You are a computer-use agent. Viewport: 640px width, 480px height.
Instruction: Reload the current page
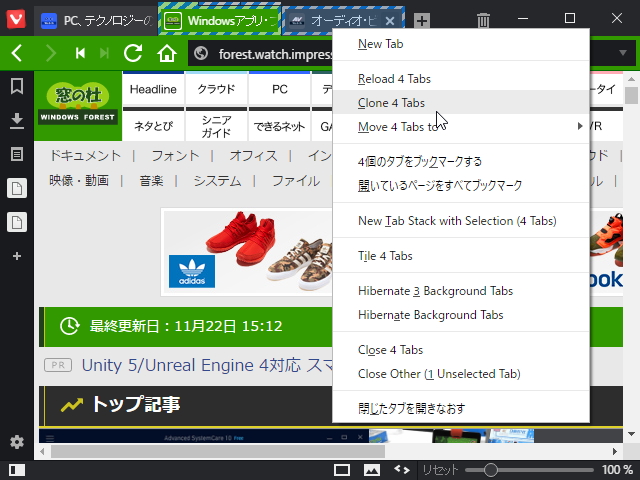coord(133,53)
